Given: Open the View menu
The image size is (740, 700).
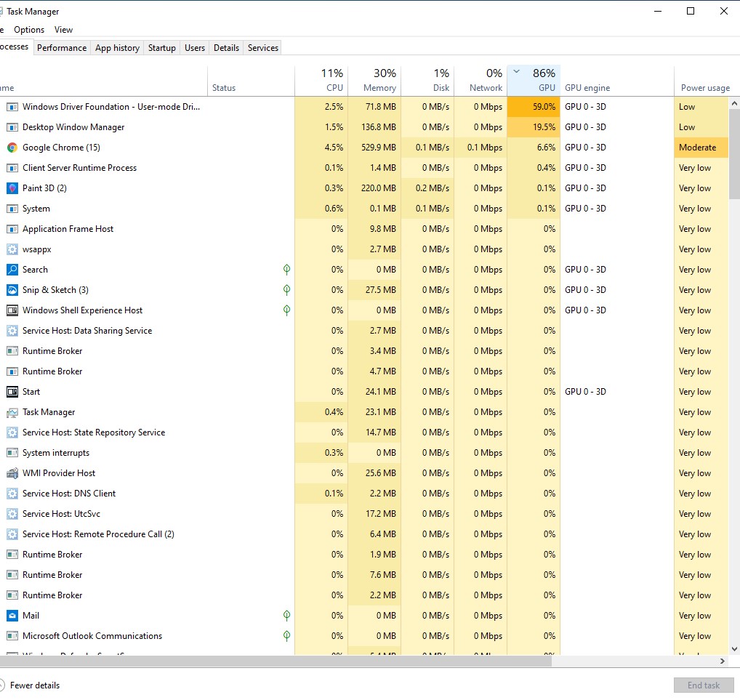Looking at the screenshot, I should point(63,30).
